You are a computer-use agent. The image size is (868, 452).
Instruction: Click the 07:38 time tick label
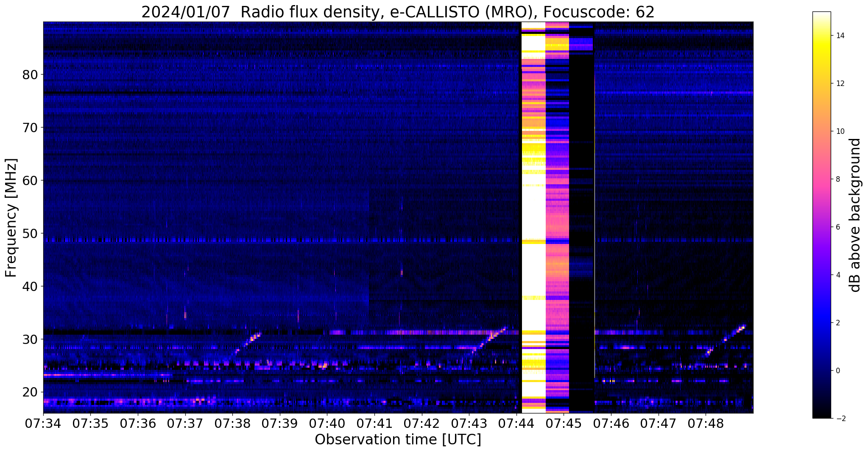[232, 423]
